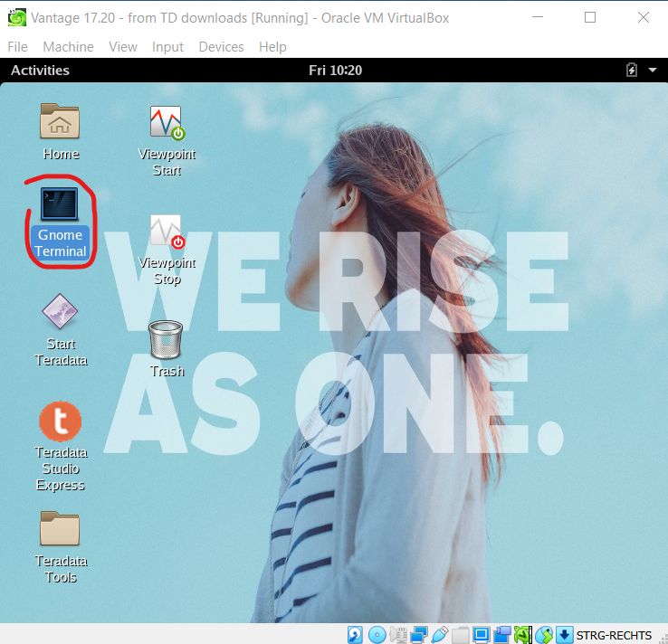The height and width of the screenshot is (644, 668).
Task: Open the GNOME system menu arrow
Action: point(653,70)
